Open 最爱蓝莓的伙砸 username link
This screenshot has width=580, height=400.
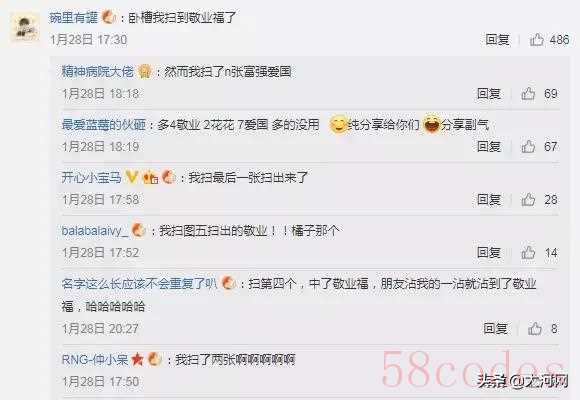pos(104,125)
